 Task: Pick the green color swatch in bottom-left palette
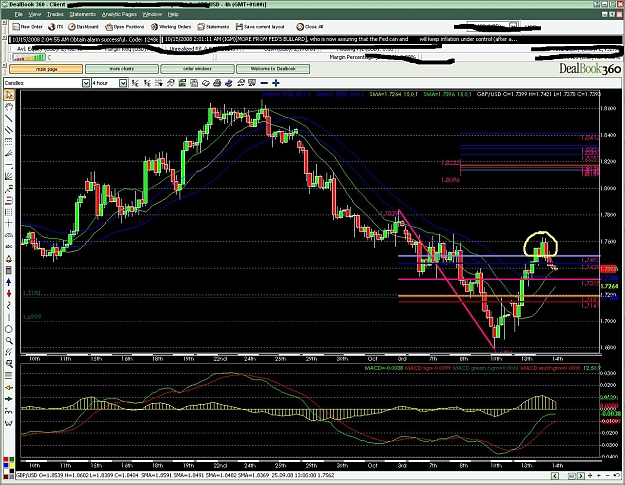click(x=12, y=459)
